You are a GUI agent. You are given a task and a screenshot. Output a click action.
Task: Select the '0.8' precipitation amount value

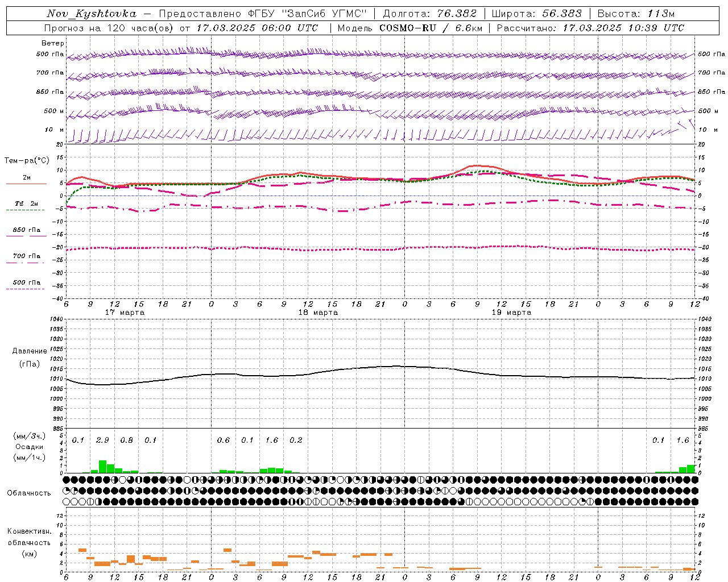pyautogui.click(x=126, y=440)
